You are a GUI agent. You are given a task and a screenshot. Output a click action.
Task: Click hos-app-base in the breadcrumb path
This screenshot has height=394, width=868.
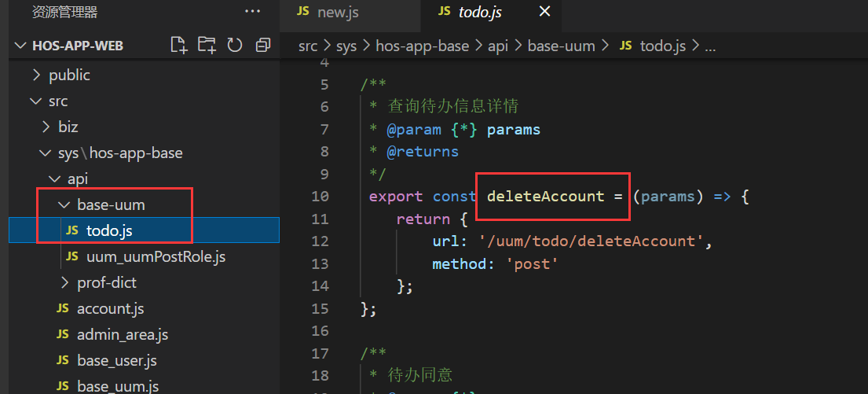pyautogui.click(x=422, y=46)
